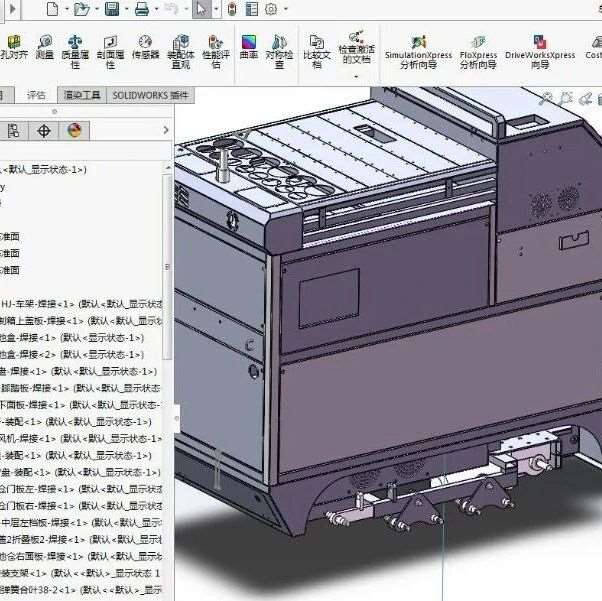Run 性能评估 performance evaluation
This screenshot has width=602, height=601.
click(216, 52)
